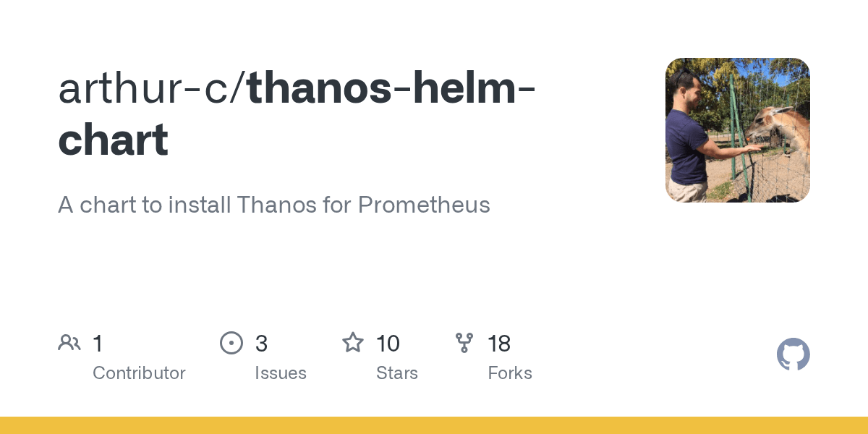
Task: Click the yellow language bar at the bottom
Action: (x=434, y=425)
